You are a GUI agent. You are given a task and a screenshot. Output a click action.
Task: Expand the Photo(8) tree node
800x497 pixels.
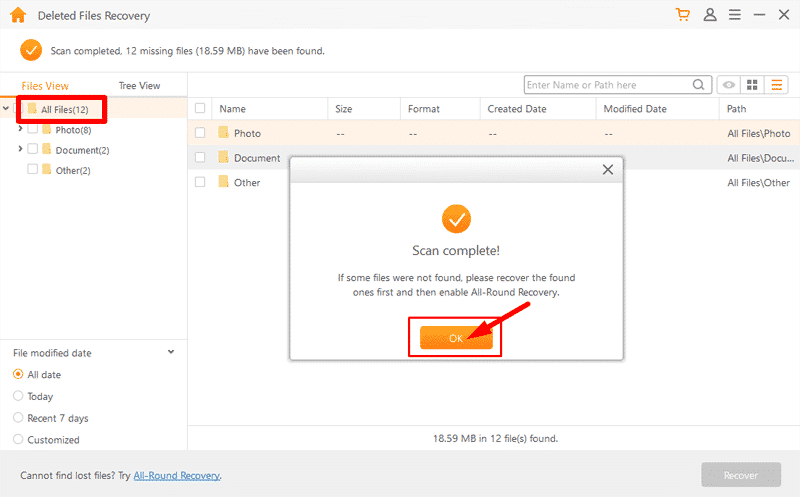[20, 129]
